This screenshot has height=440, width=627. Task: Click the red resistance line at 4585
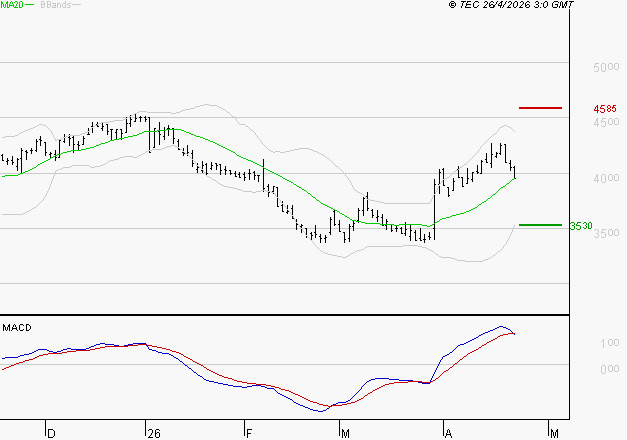click(x=540, y=108)
